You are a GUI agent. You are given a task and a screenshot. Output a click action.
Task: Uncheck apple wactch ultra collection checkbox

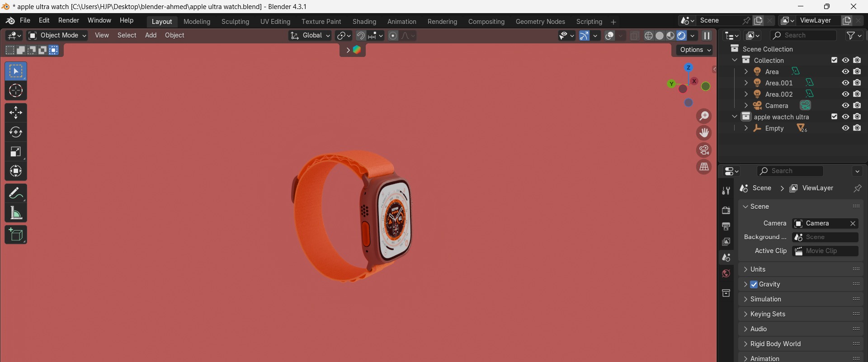tap(834, 117)
